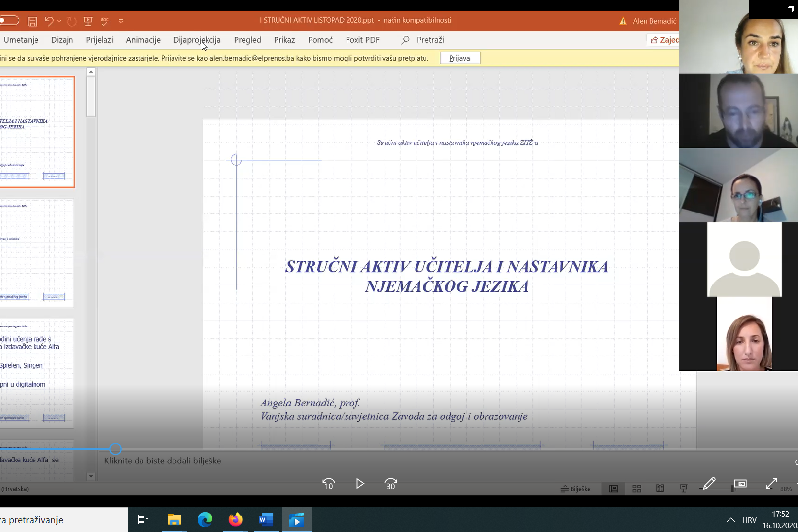Viewport: 798px width, 532px height.
Task: Click the Undo arrow icon
Action: click(49, 21)
